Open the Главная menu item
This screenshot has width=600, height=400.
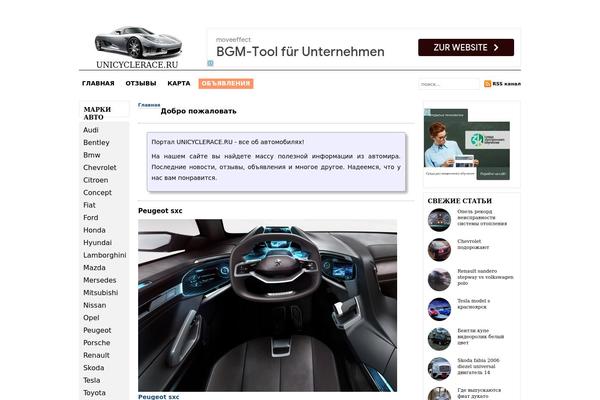pyautogui.click(x=98, y=83)
